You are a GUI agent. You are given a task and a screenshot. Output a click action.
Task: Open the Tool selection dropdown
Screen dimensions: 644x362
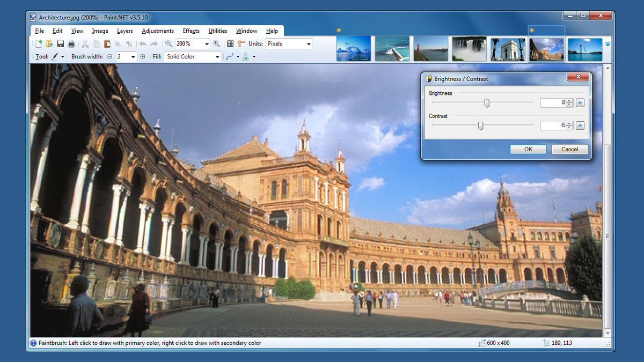tap(63, 56)
